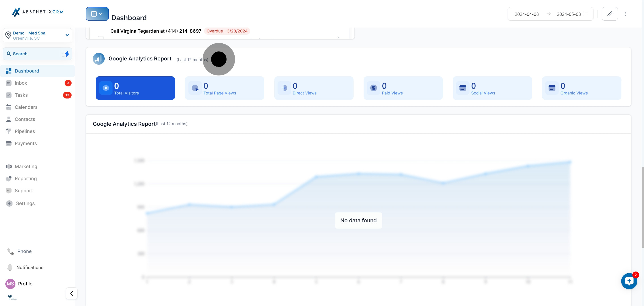The height and width of the screenshot is (306, 644).
Task: Click the Phone icon in sidebar
Action: point(11,251)
